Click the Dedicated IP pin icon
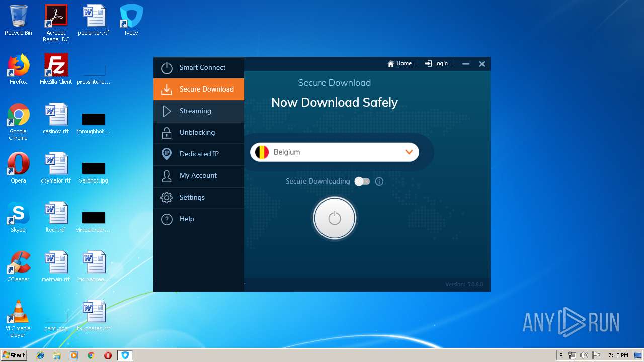 [167, 154]
